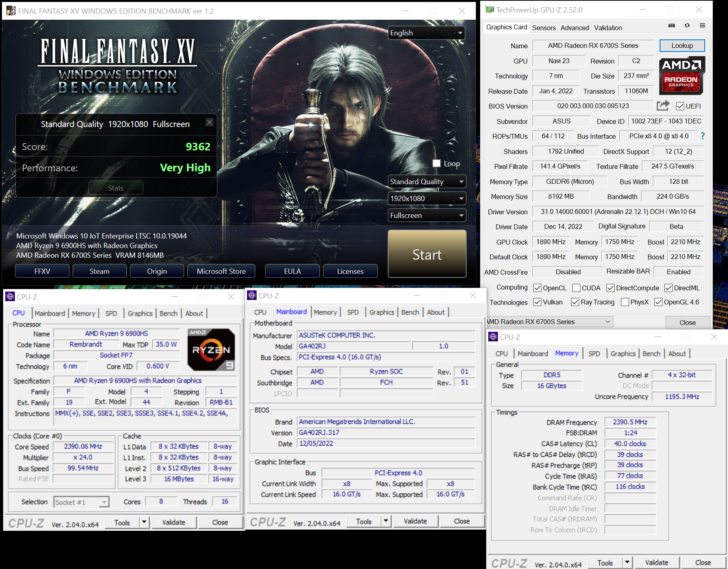
Task: Click Bus Interface question mark help
Action: (x=703, y=136)
